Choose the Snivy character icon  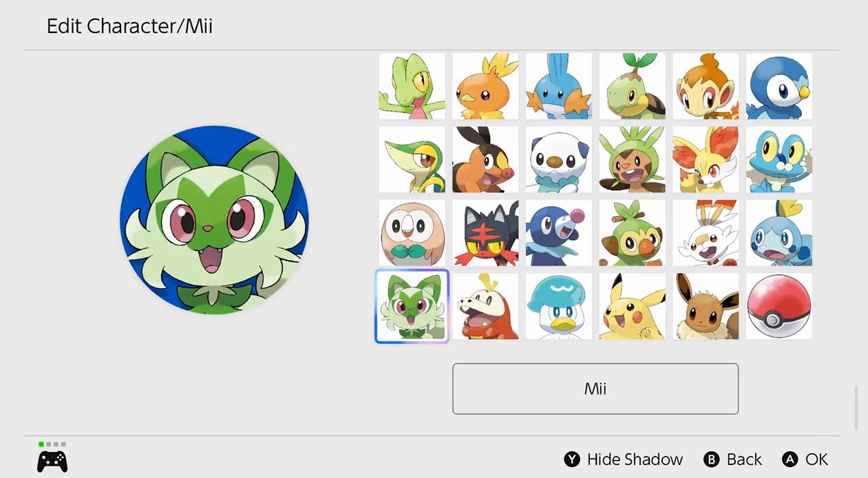(x=412, y=160)
